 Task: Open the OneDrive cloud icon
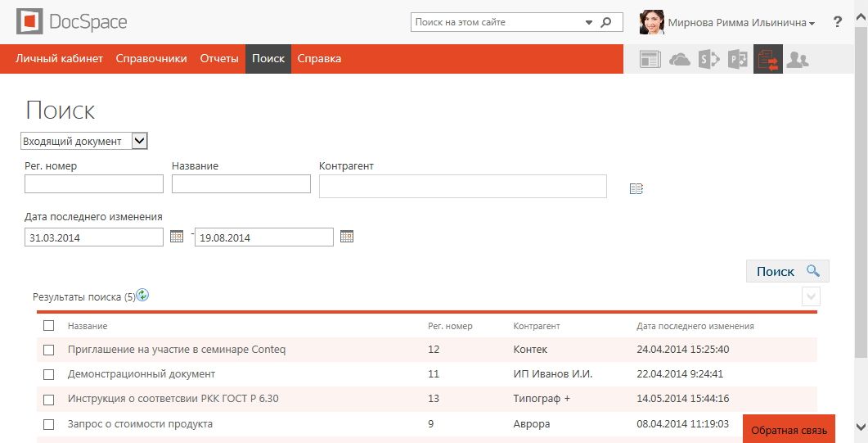pos(679,59)
